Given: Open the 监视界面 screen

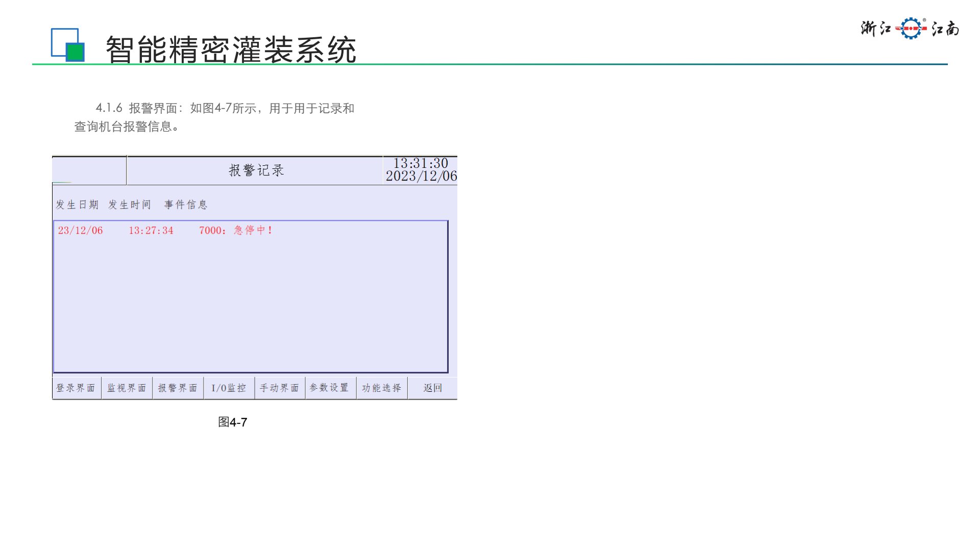Looking at the screenshot, I should [x=127, y=388].
